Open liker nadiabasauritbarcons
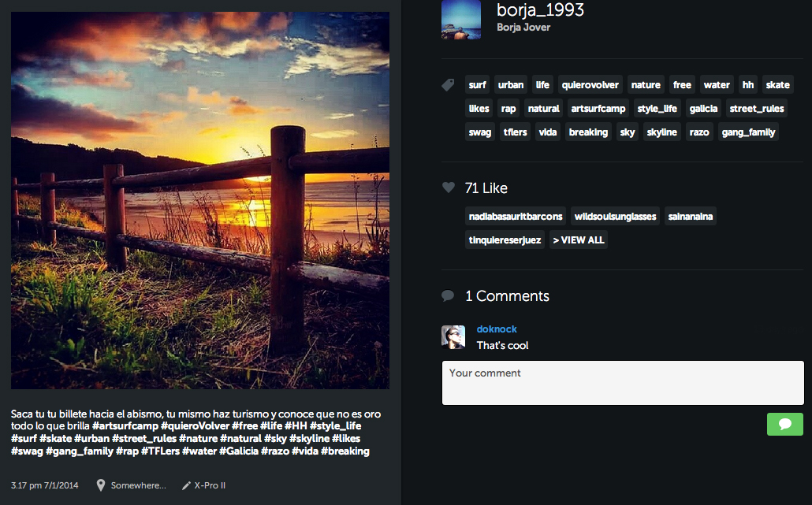The image size is (812, 505). tap(516, 217)
